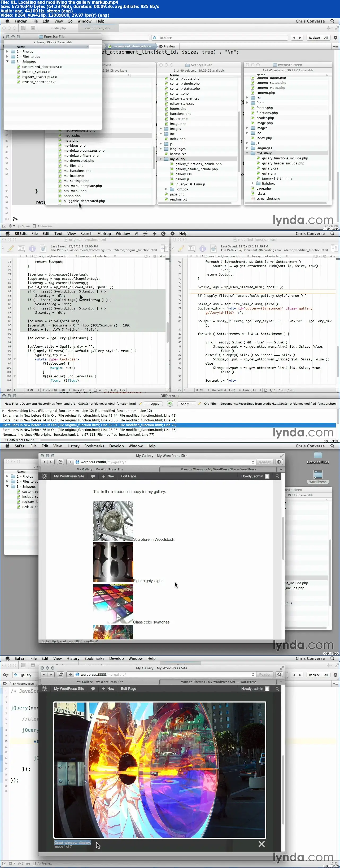Open the scripts scroll icon in BBEdit menu bar

[145, 234]
